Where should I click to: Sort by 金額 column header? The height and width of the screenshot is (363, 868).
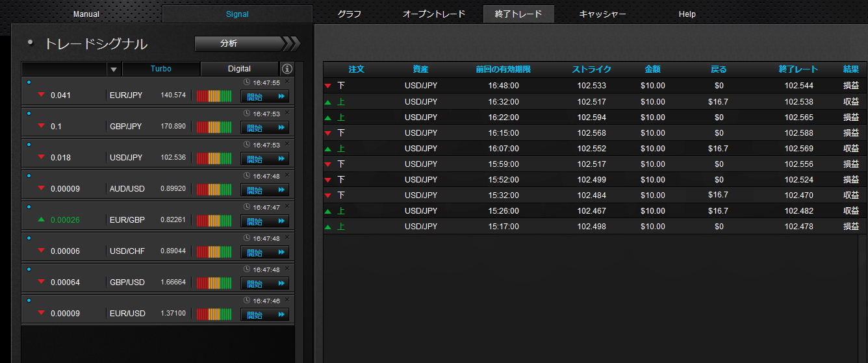pos(652,69)
